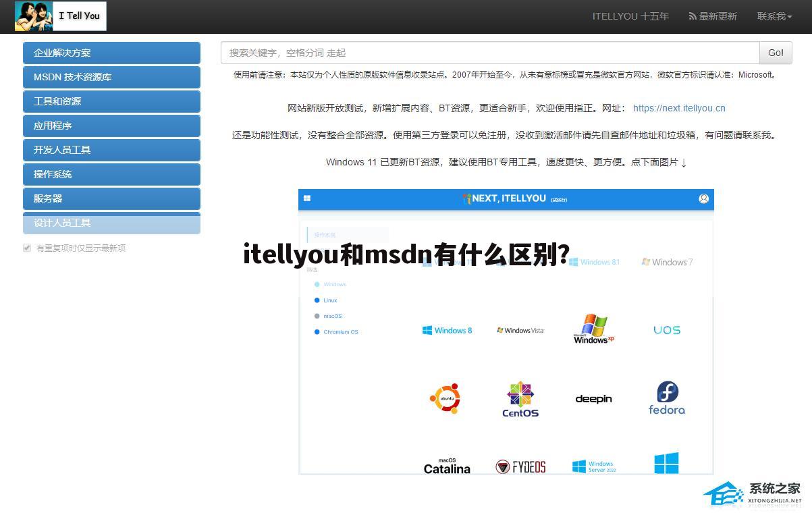This screenshot has height=513, width=812.
Task: Click the fedora logo
Action: (x=667, y=398)
